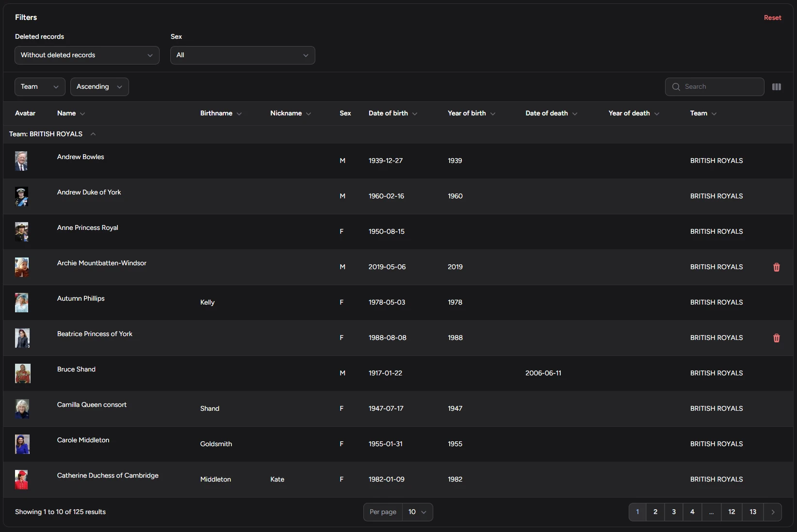Sort by Name column chevron

tap(82, 113)
